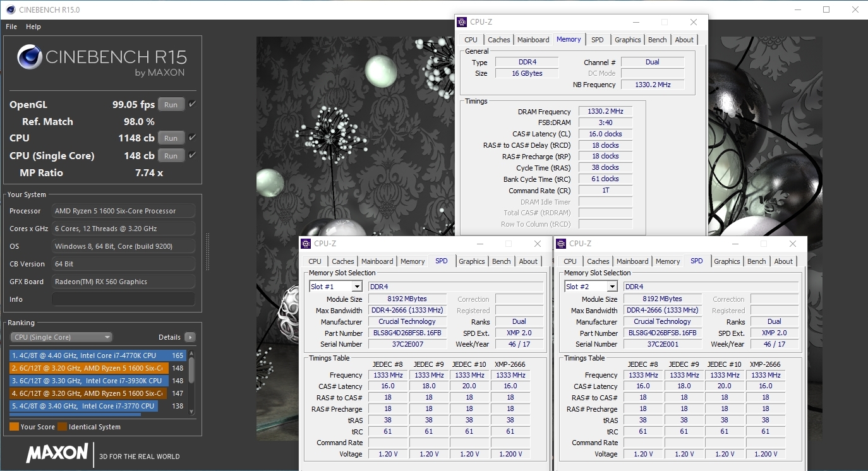Click the CPU-Z icon of the Slot #2 window

pos(562,244)
